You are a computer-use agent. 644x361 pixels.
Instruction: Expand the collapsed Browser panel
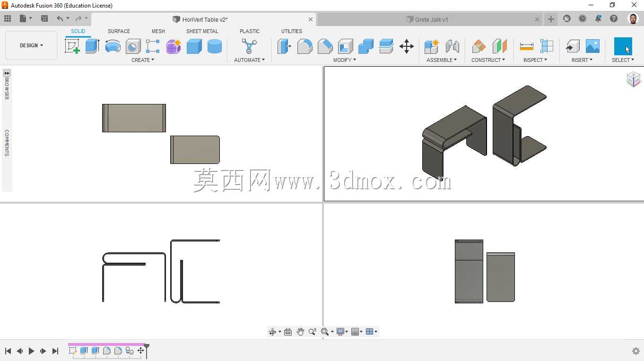pos(7,73)
